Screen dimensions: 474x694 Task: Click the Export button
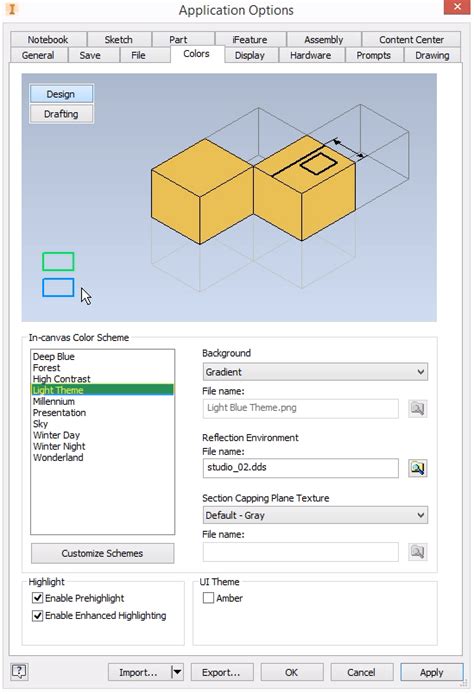click(x=222, y=672)
